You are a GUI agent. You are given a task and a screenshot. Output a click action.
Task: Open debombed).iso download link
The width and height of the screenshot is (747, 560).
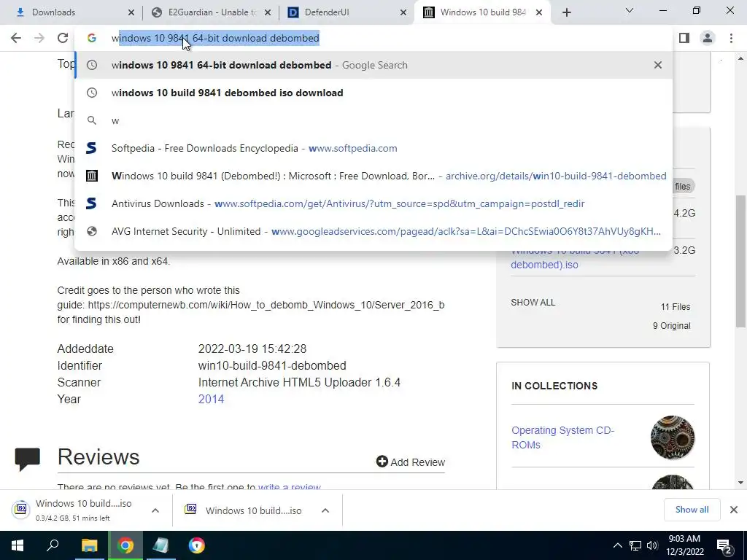pos(544,264)
